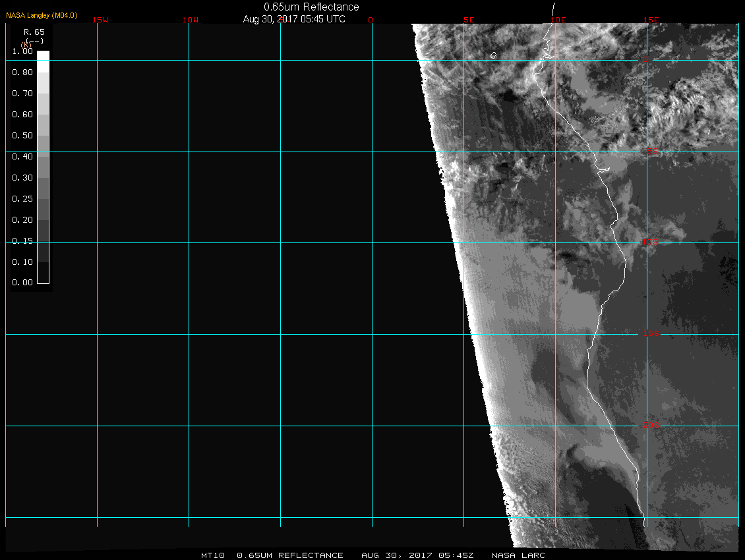Click the '0.30' colorbar value
Screen dimensions: 745x560
coord(22,178)
